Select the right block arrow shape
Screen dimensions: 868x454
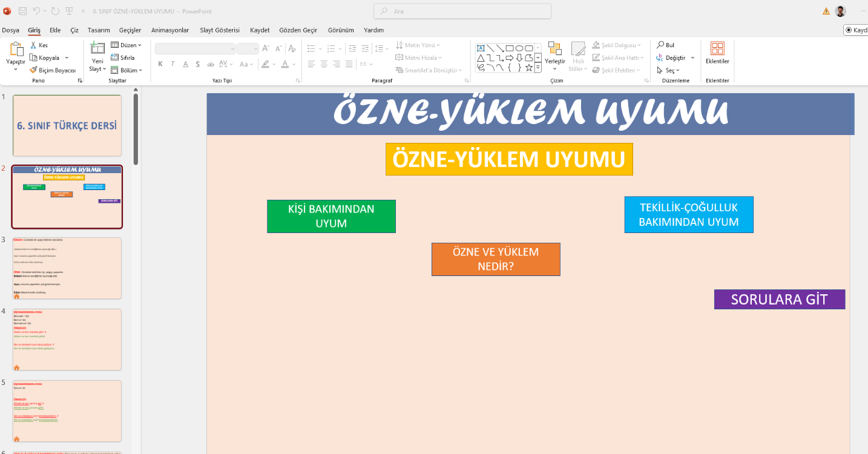coord(510,58)
